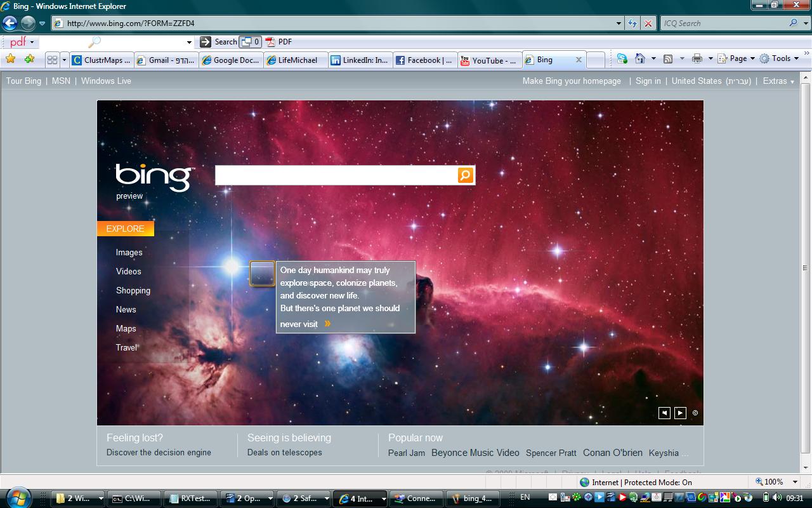Open the zoom level dropdown at 100%

796,482
